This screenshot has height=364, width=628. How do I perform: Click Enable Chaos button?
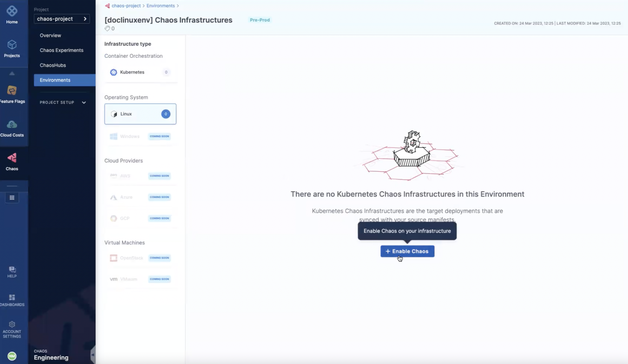407,251
